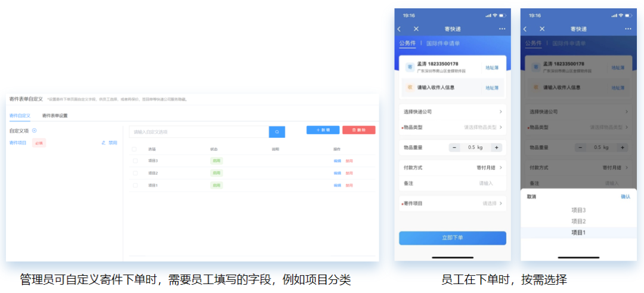The height and width of the screenshot is (293, 644).
Task: Select 公务件 tab in undimmed phone
Action: (x=407, y=43)
